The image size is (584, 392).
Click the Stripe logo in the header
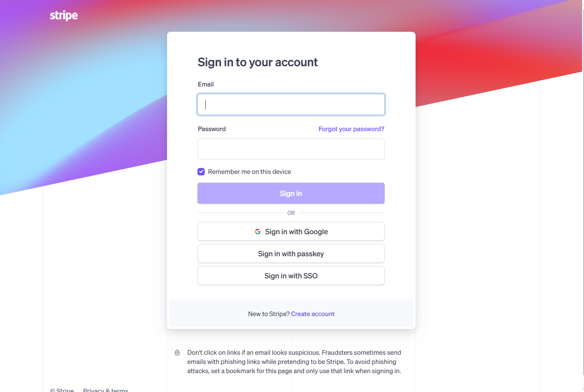pyautogui.click(x=64, y=16)
